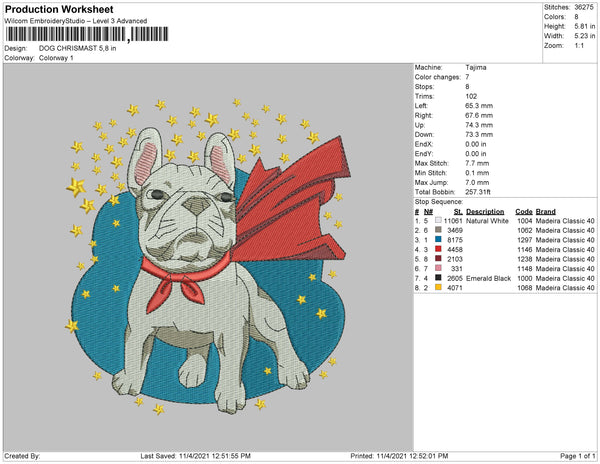Click the blue swatch for code 1297
600x464 pixels.
(438, 239)
